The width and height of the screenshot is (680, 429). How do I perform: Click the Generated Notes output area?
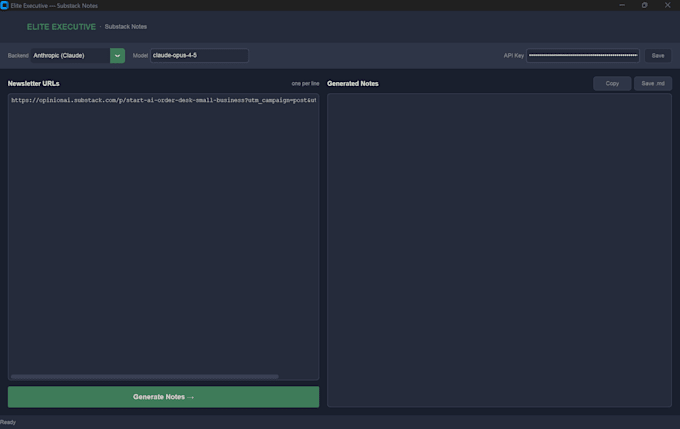499,250
